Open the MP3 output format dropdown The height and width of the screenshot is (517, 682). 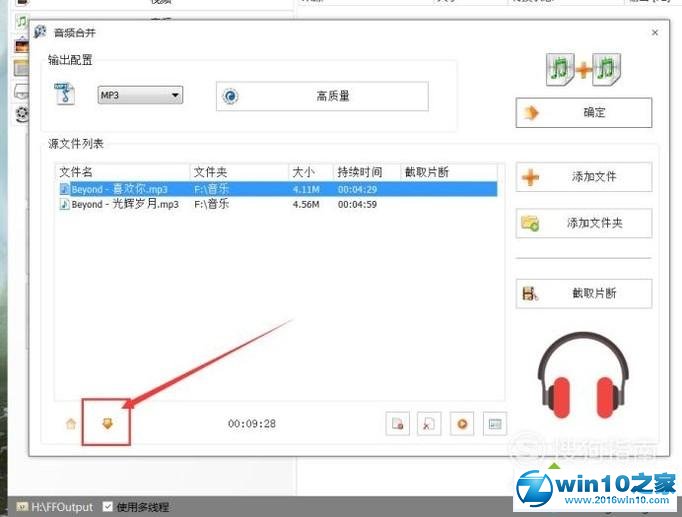pos(140,96)
